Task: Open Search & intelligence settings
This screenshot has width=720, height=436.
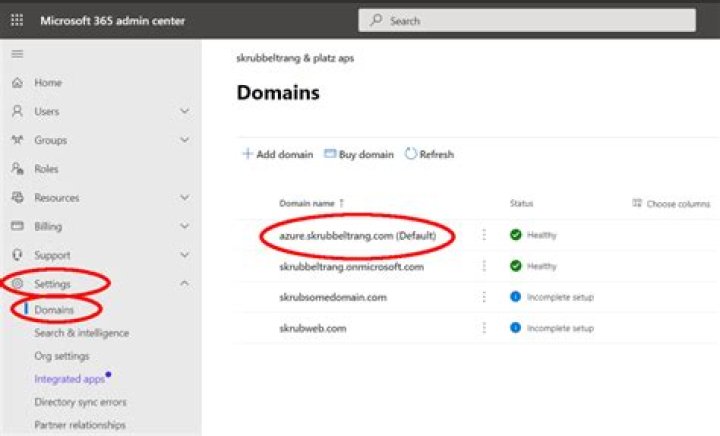Action: (82, 333)
